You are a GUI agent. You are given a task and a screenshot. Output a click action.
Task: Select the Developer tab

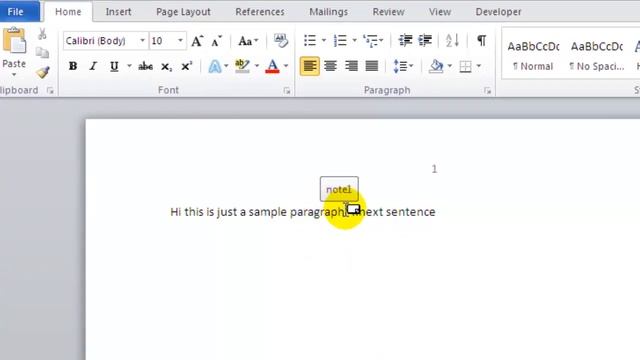coord(498,12)
